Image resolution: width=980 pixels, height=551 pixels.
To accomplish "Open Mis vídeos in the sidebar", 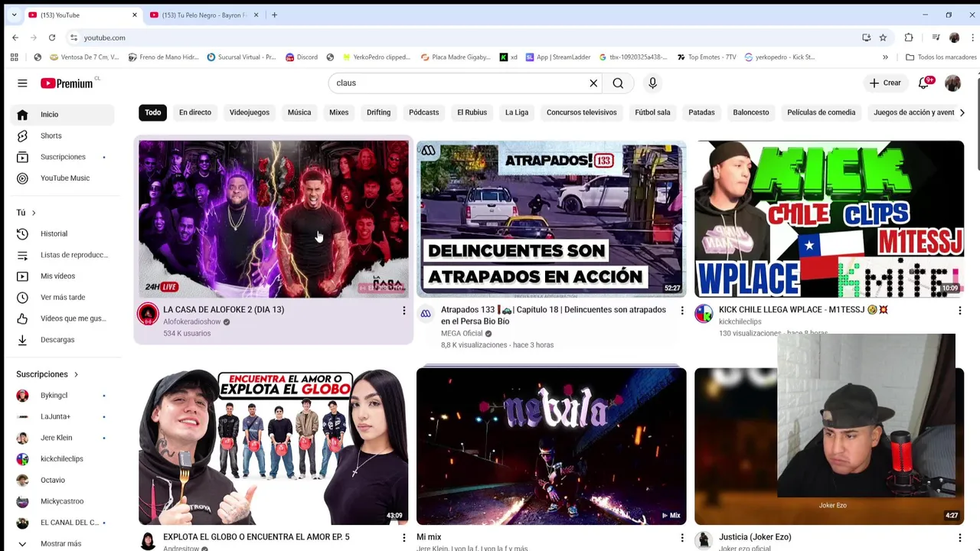I will [x=63, y=275].
